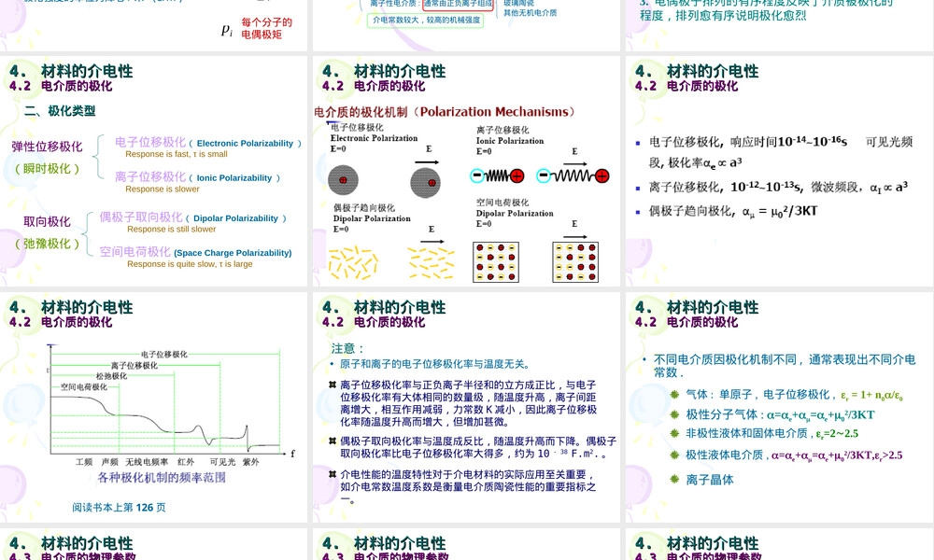Image resolution: width=934 pixels, height=560 pixels.
Task: Click the stretched ion spring diagram under E arrow
Action: (x=573, y=175)
